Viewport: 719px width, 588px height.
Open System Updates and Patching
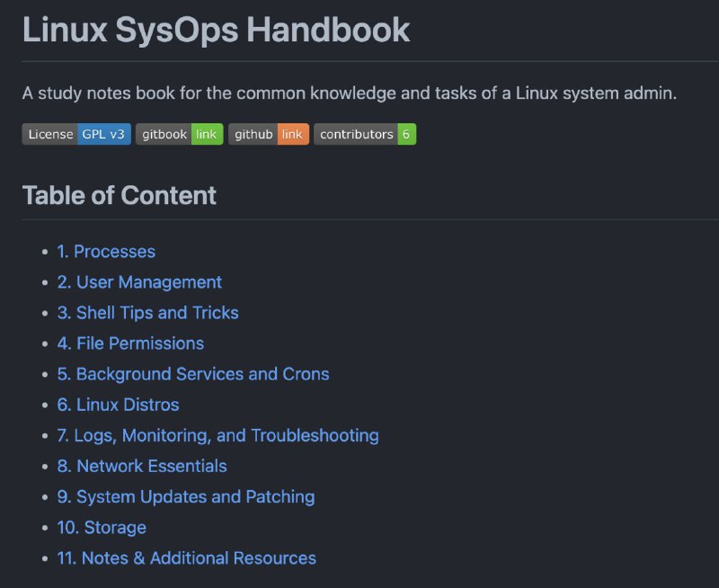pos(184,496)
